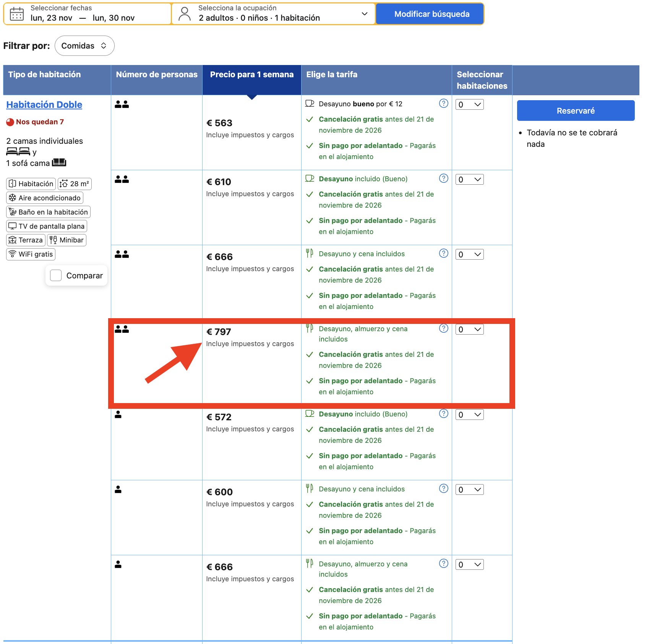This screenshot has width=652, height=644.
Task: Open help icon for €572 single rate
Action: 443,414
